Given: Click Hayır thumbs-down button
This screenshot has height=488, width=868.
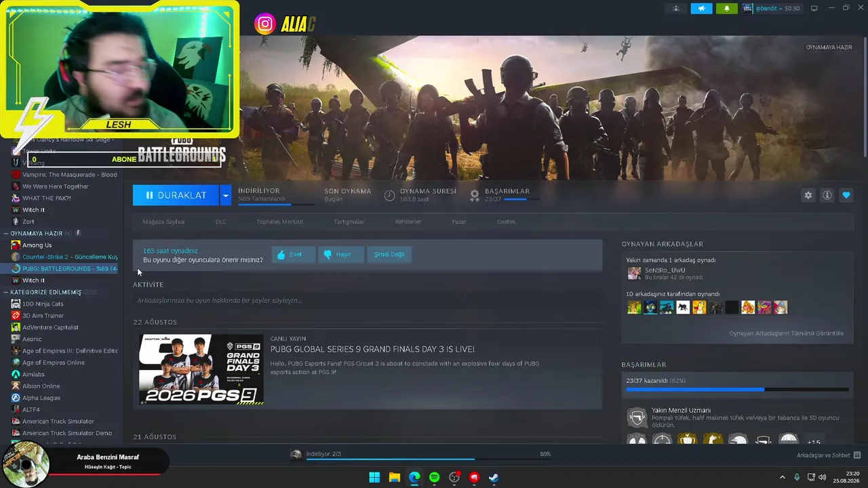Looking at the screenshot, I should click(x=341, y=254).
